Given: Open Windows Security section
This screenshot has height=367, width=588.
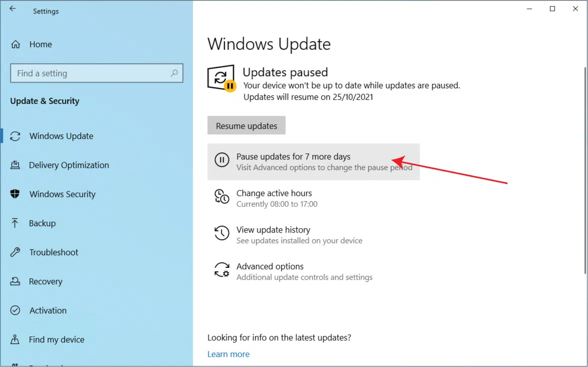Looking at the screenshot, I should (x=62, y=194).
